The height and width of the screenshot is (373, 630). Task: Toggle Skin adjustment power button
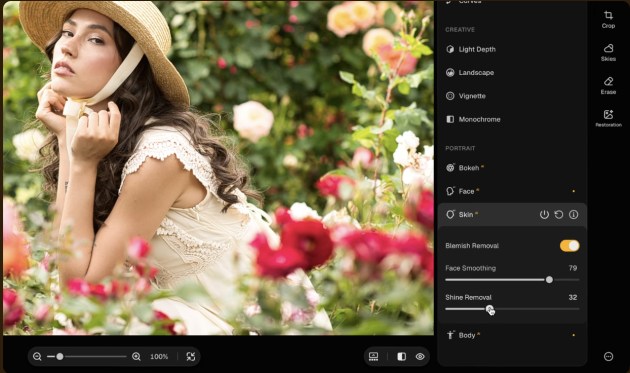pos(544,215)
